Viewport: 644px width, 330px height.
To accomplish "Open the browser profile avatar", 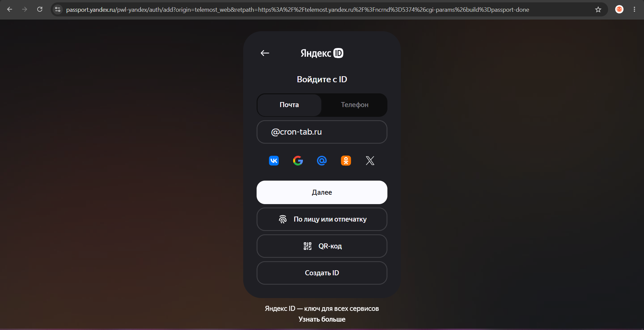I will [x=619, y=9].
